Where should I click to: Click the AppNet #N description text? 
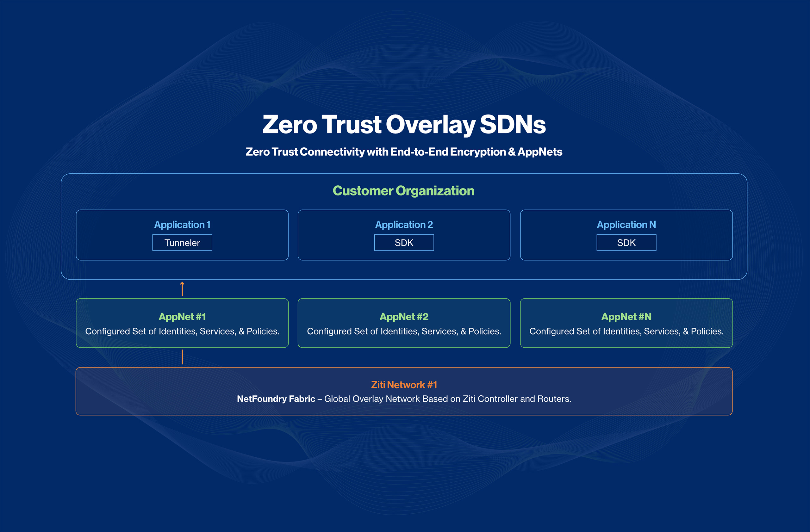pos(626,331)
